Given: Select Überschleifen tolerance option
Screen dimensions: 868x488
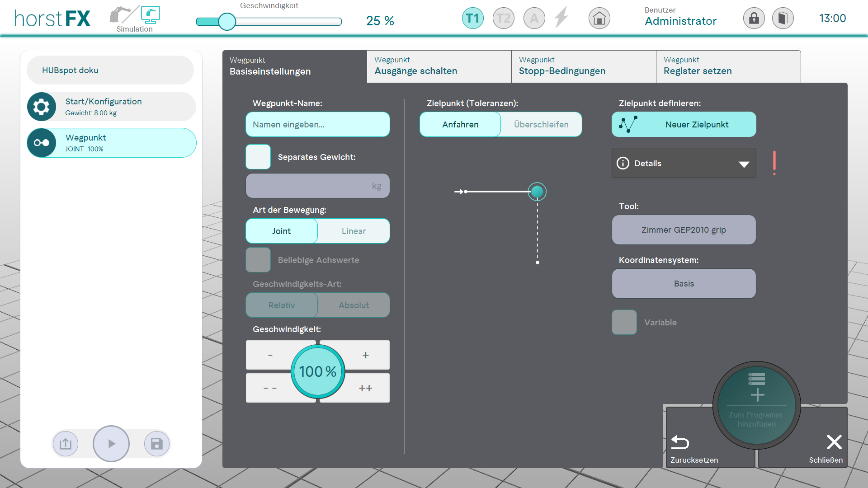Looking at the screenshot, I should (x=541, y=124).
